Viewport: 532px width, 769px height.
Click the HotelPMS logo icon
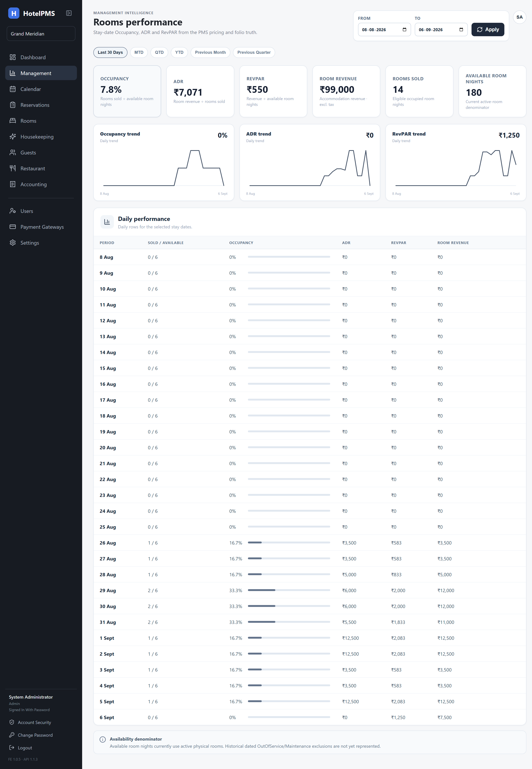(x=14, y=13)
